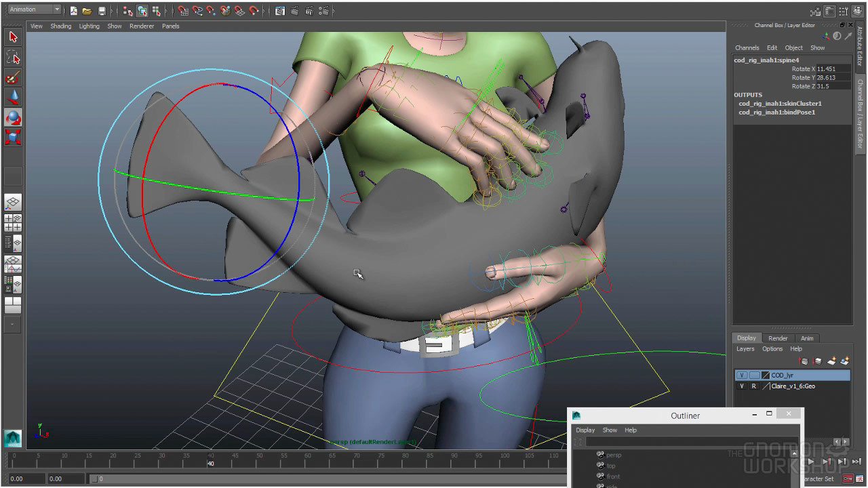868x488 pixels.
Task: Expand the toolbox layout options arrow
Action: coord(13,325)
